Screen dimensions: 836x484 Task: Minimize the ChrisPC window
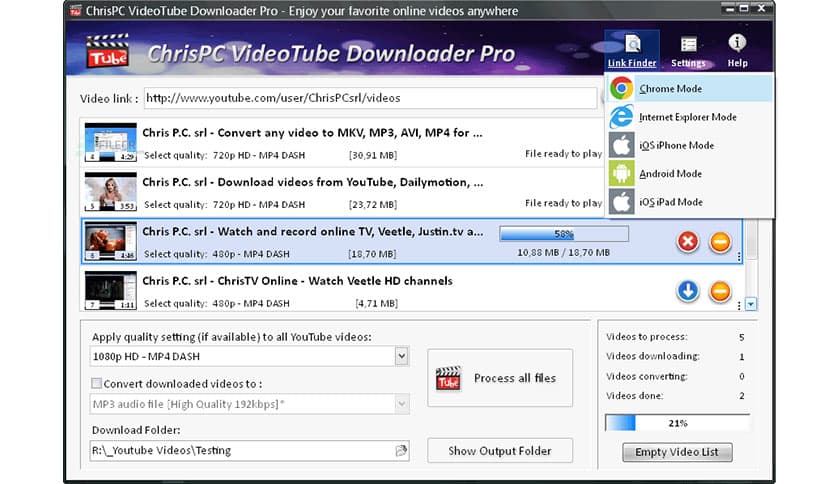pyautogui.click(x=729, y=9)
